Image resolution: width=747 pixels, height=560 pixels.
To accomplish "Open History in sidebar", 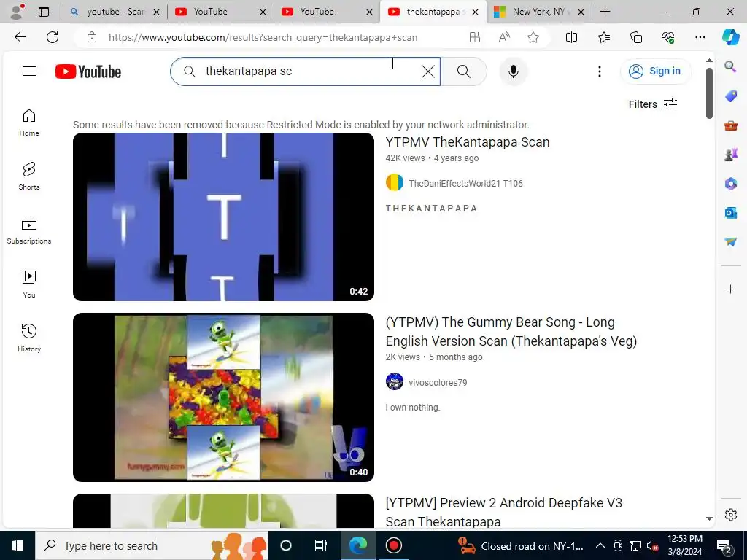I will coord(29,338).
